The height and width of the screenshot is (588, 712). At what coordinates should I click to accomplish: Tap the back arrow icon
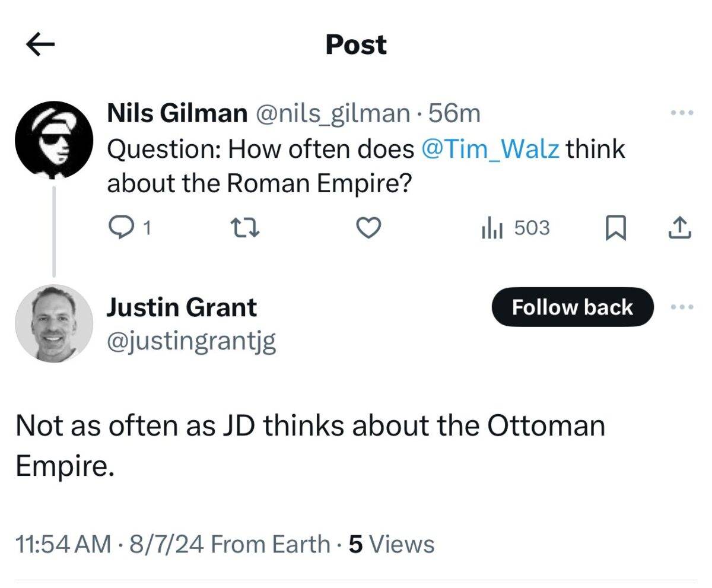[40, 45]
